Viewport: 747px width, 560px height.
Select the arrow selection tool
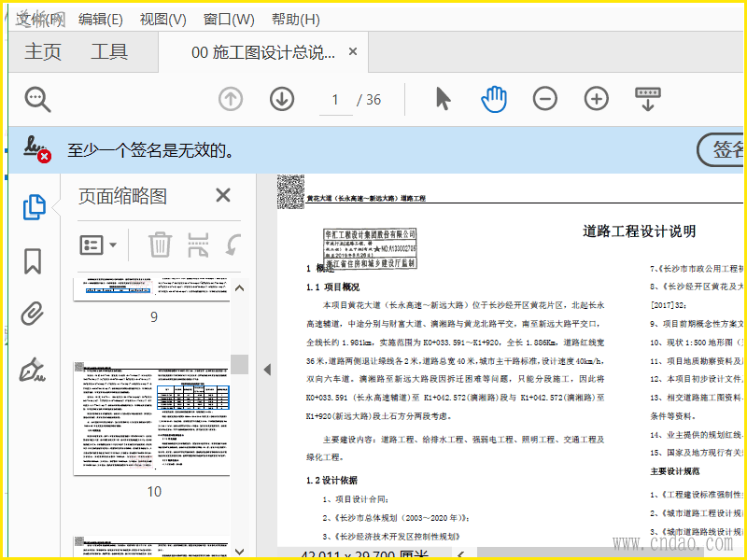pos(443,99)
